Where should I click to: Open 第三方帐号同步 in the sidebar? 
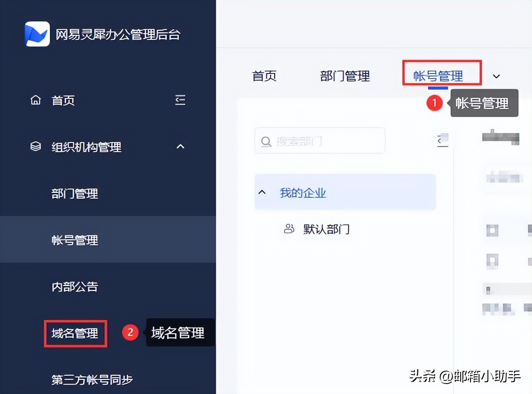pos(92,379)
